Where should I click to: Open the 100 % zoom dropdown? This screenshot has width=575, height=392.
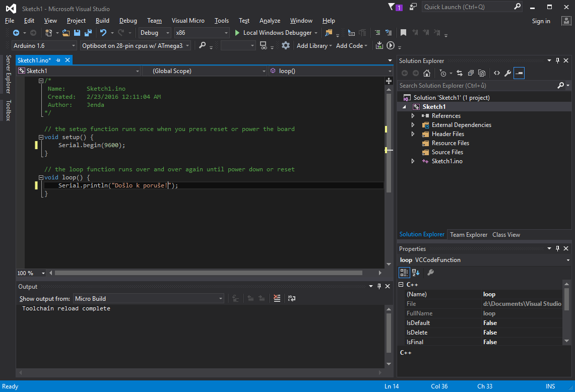tap(31, 273)
